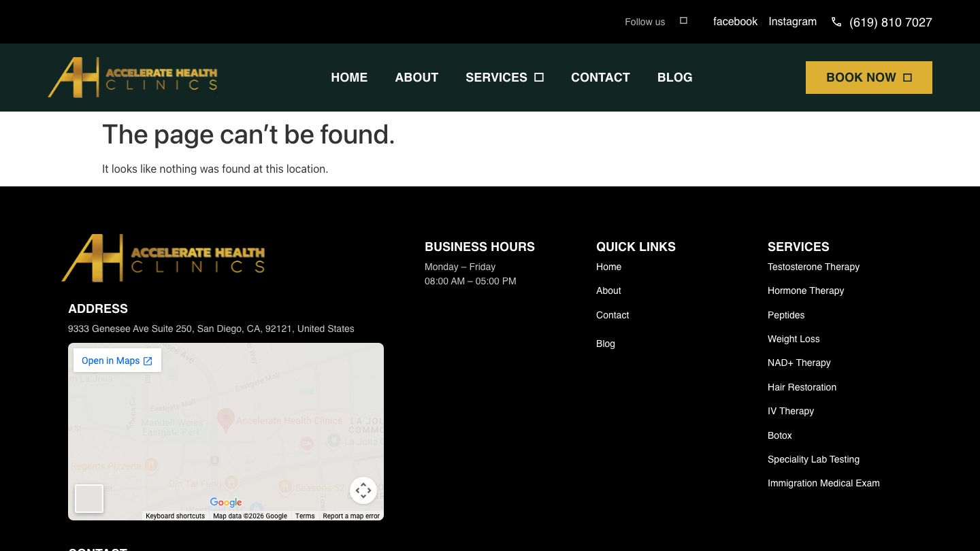Screen dimensions: 980x551
Task: Select the Immigration Medical Exam link
Action: (823, 483)
